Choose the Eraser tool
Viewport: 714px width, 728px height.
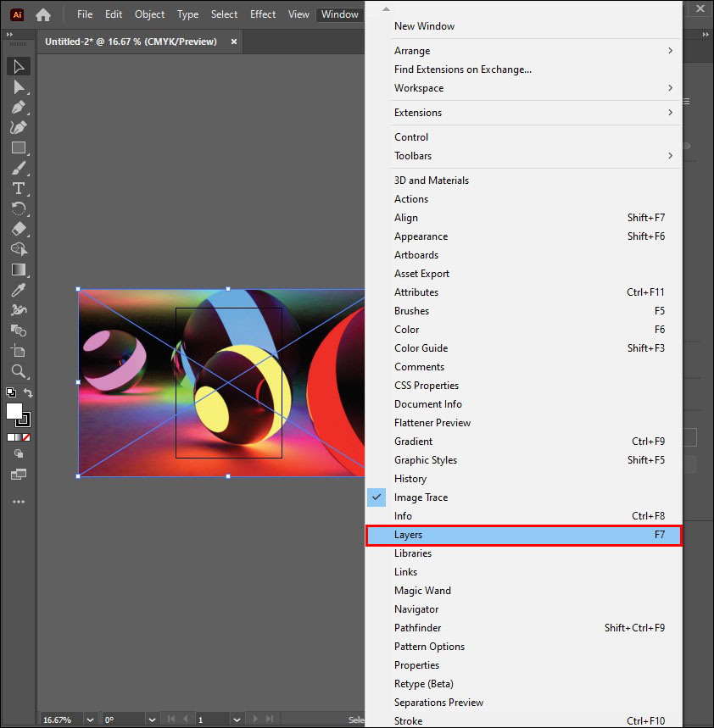[18, 229]
